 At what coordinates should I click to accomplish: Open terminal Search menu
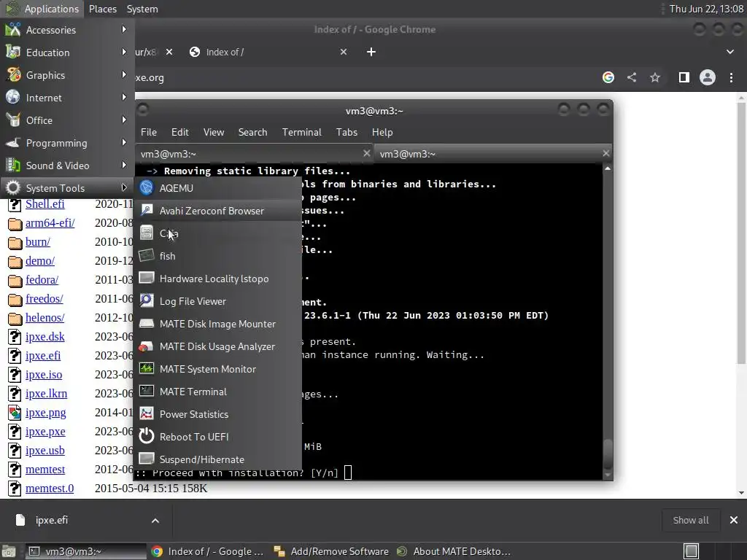pos(252,133)
